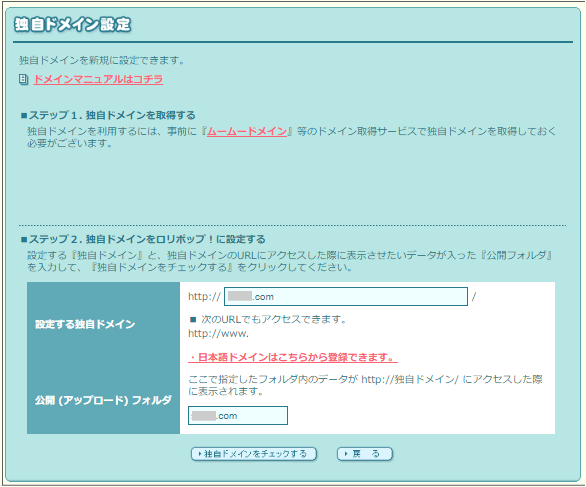Open the 日本語ドメインはこちらから登録できます link

[293, 357]
